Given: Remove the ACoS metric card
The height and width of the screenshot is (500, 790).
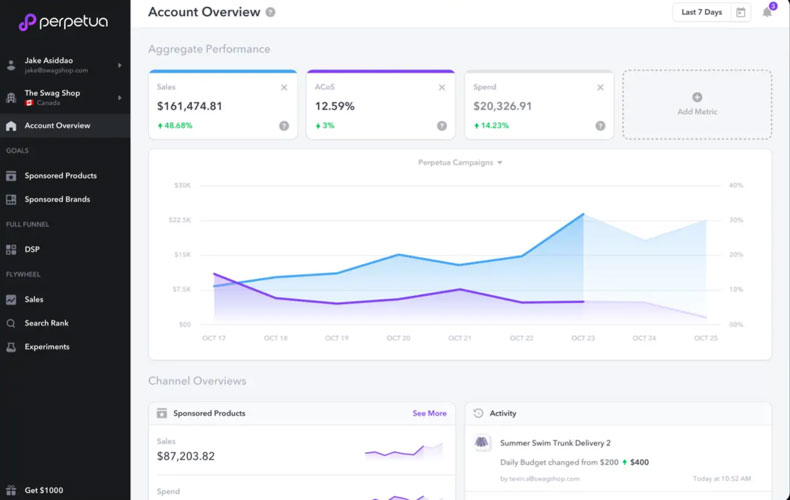Looking at the screenshot, I should coord(442,88).
